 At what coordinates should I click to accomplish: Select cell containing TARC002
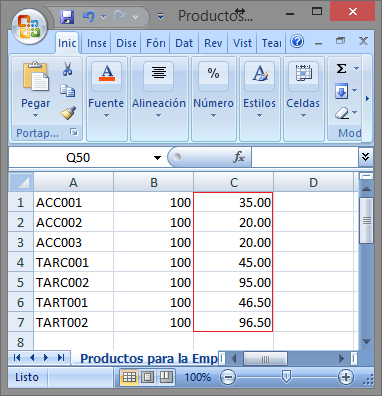[73, 282]
